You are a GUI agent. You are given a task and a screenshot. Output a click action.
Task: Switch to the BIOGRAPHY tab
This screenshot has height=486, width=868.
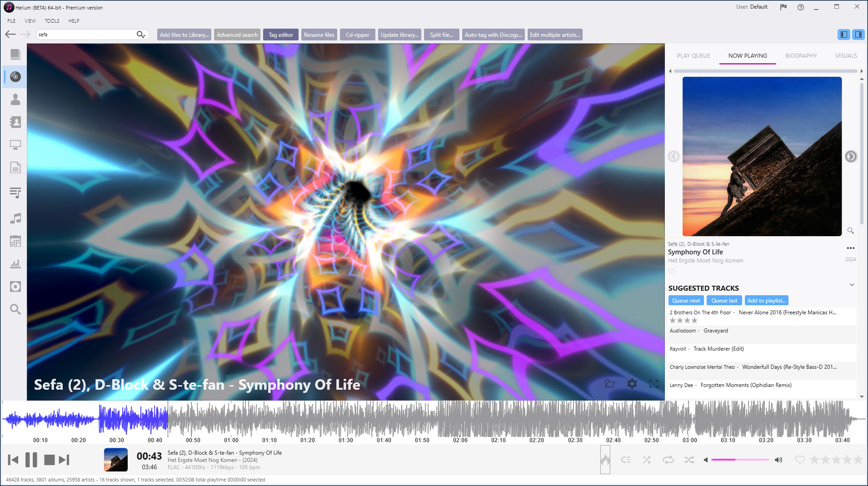(x=801, y=55)
